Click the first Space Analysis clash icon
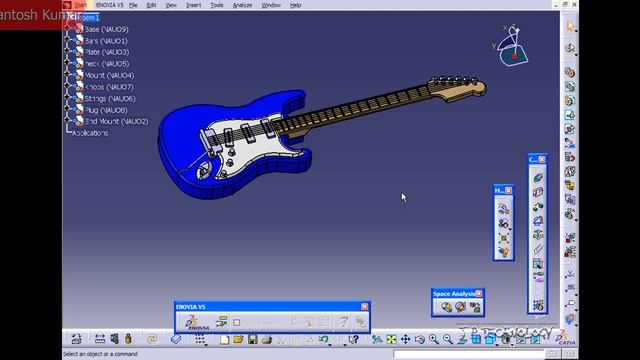 click(x=446, y=307)
